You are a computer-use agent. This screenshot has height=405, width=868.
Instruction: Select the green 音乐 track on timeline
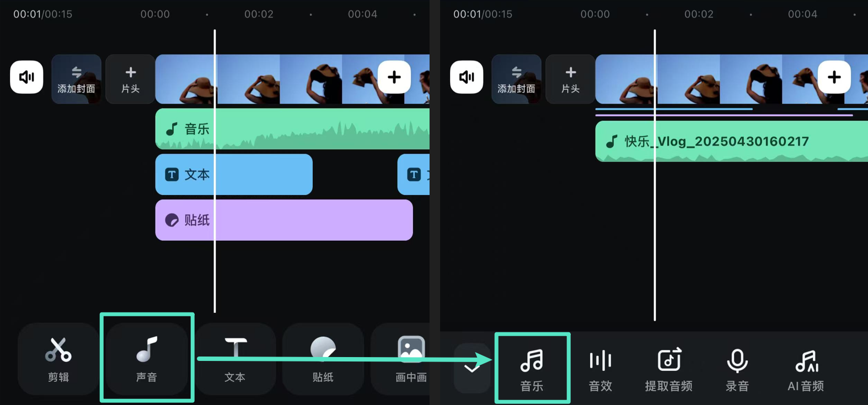(292, 129)
